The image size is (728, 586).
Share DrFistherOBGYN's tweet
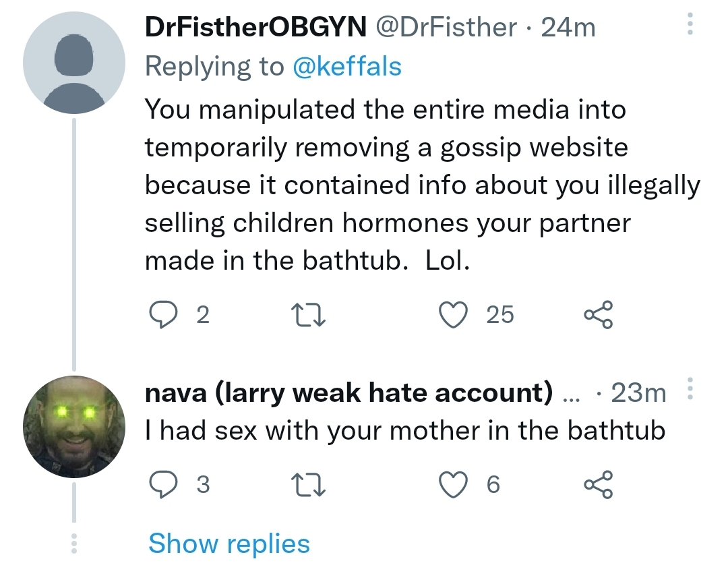(x=599, y=314)
